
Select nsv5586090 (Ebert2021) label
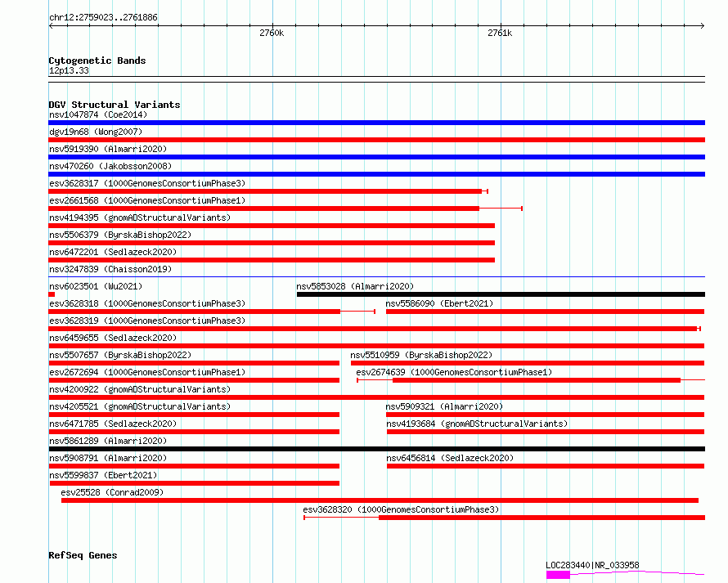tap(439, 303)
